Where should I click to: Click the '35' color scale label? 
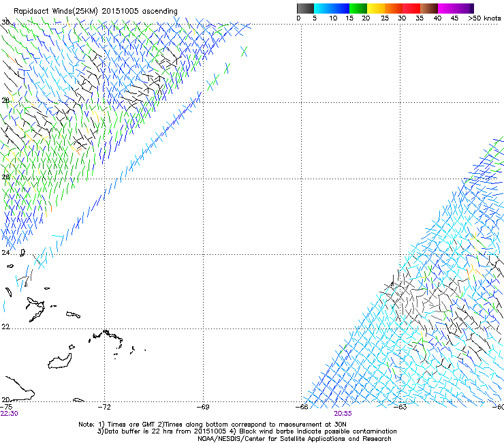(420, 18)
